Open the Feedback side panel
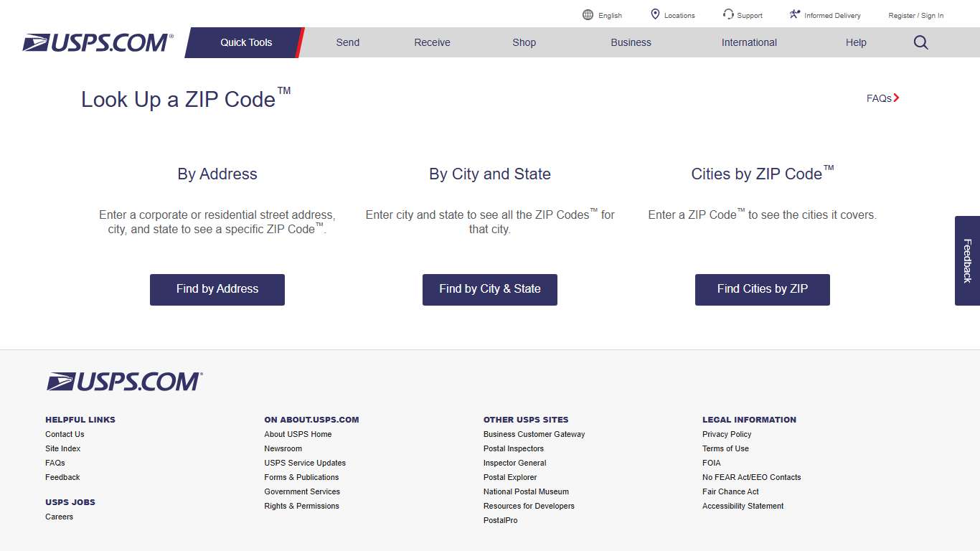The width and height of the screenshot is (980, 551). click(x=967, y=260)
